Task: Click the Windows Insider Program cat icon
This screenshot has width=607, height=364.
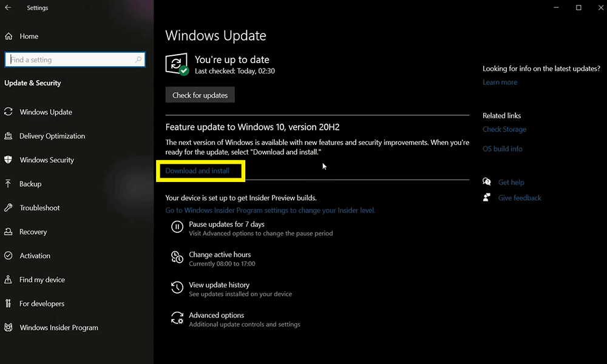Action: click(8, 328)
